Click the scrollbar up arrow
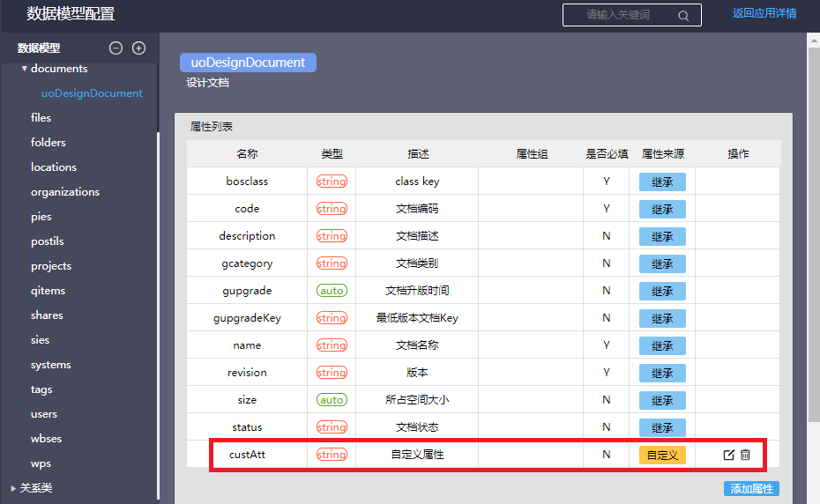This screenshot has height=504, width=820. (x=814, y=41)
